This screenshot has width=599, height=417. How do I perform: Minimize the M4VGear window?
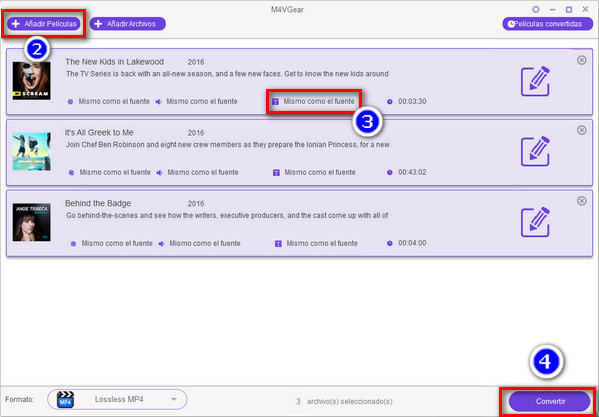pos(552,9)
